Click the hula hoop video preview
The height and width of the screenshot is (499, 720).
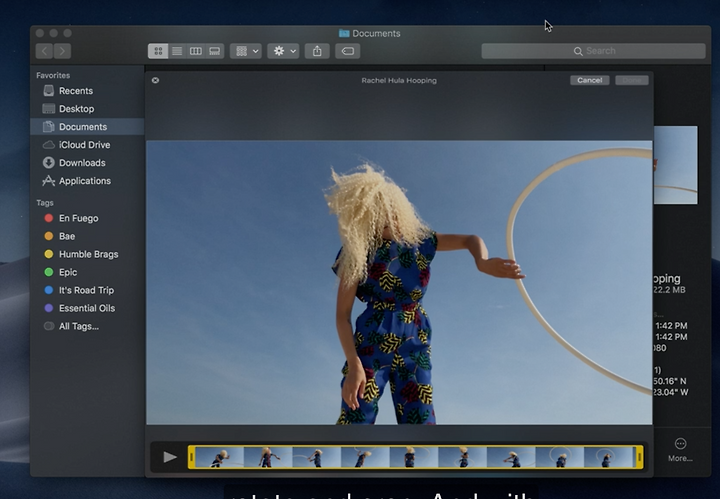click(x=399, y=282)
